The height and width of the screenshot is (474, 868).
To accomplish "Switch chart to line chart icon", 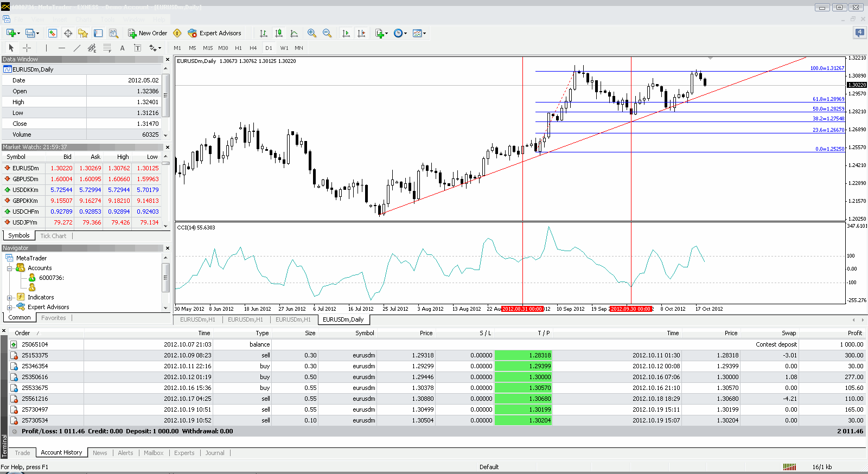I will click(x=294, y=33).
